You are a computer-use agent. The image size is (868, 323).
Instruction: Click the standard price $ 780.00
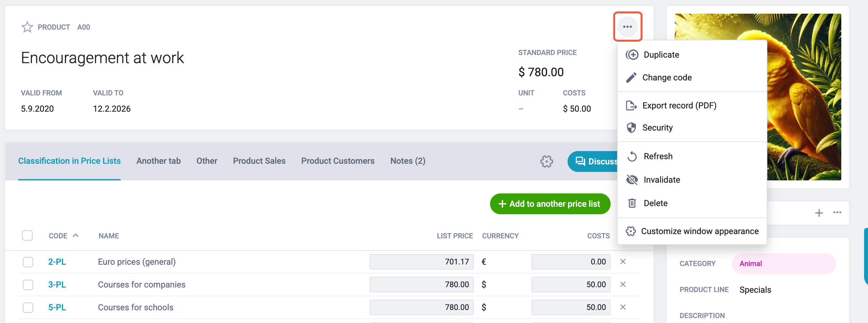point(541,72)
